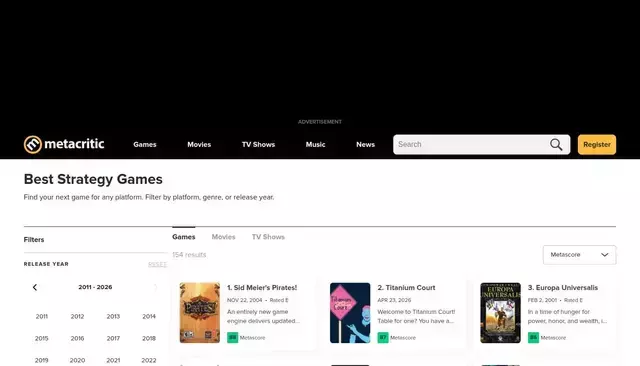The width and height of the screenshot is (640, 366).
Task: Click the '2011 - 2026' year range label
Action: 95,287
